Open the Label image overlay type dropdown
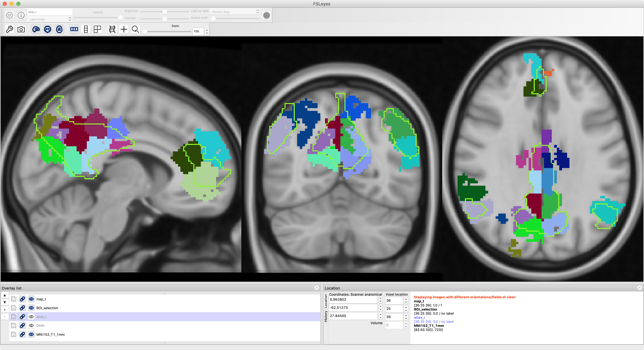Image resolution: width=644 pixels, height=350 pixels. (50, 19)
